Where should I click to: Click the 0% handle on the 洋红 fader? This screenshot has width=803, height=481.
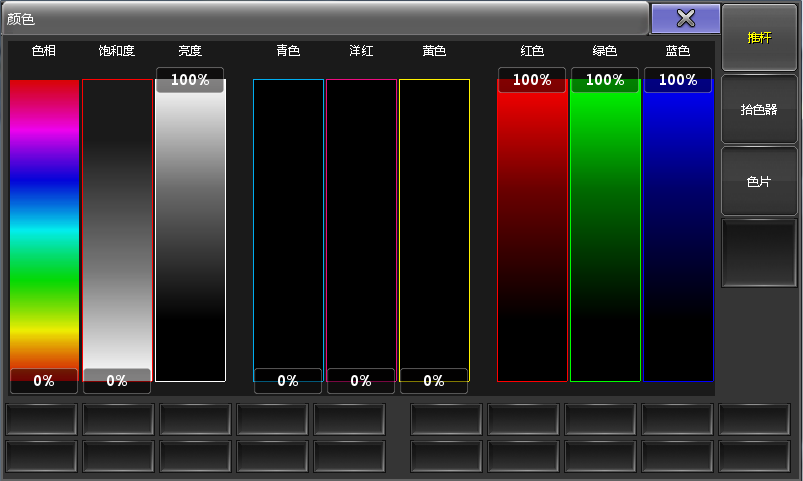(x=361, y=381)
